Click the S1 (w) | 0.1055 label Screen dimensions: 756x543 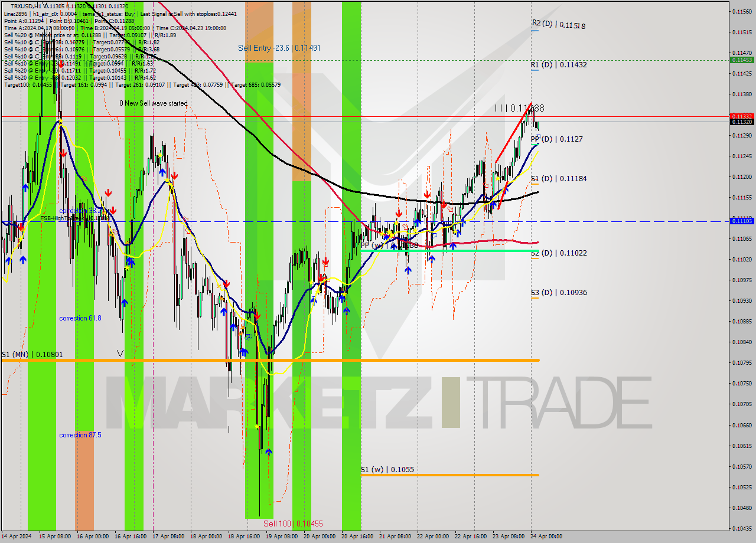(387, 470)
